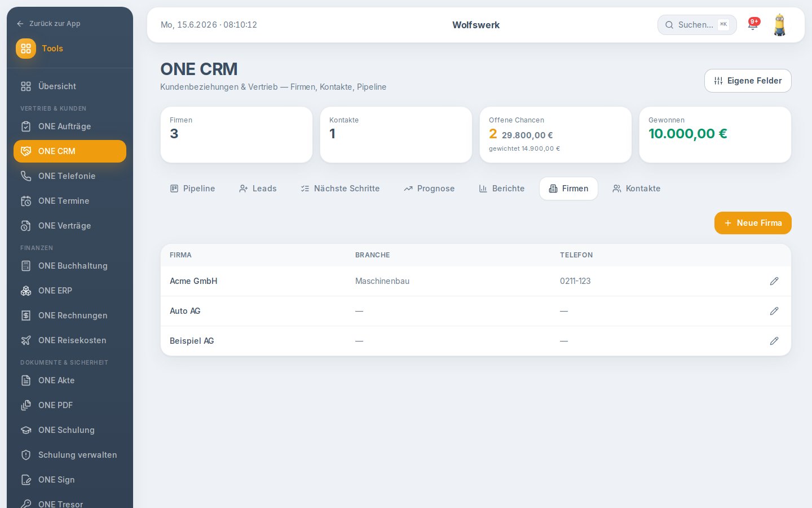Image resolution: width=812 pixels, height=508 pixels.
Task: Click the Neue Firma button
Action: (x=753, y=223)
